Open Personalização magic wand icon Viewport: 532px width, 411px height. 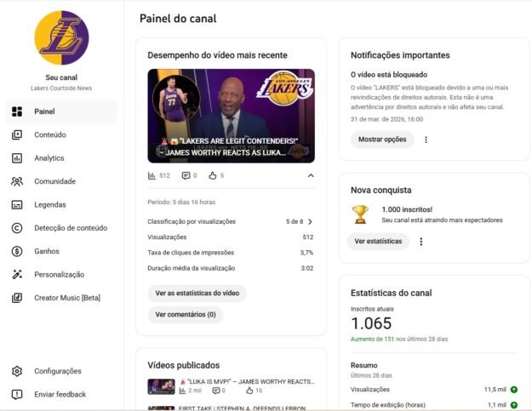[17, 274]
